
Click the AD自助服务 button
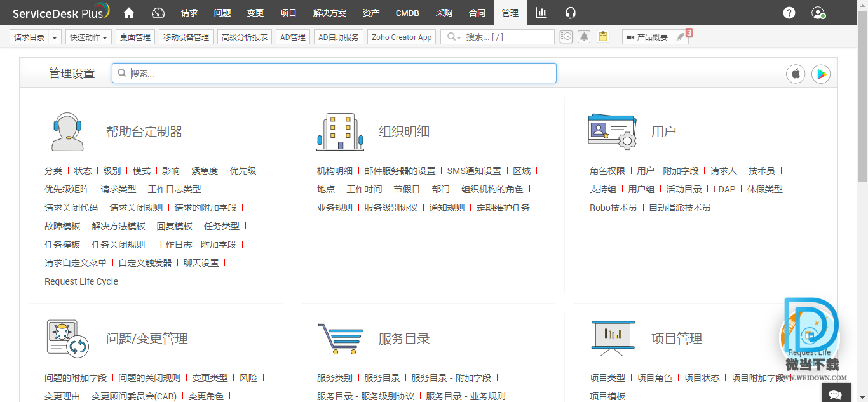point(339,37)
